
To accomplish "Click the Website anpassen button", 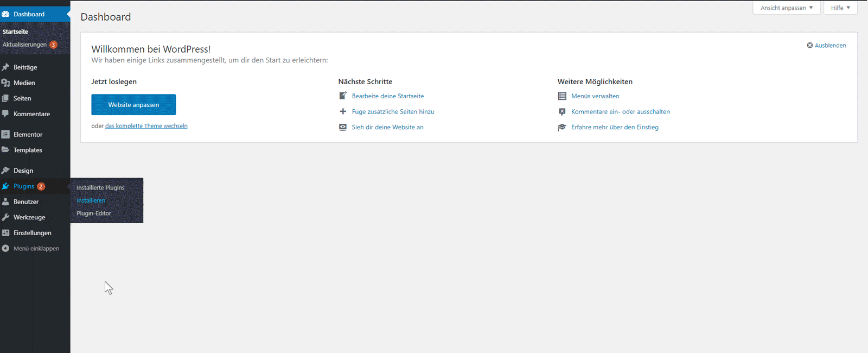I will (x=133, y=105).
